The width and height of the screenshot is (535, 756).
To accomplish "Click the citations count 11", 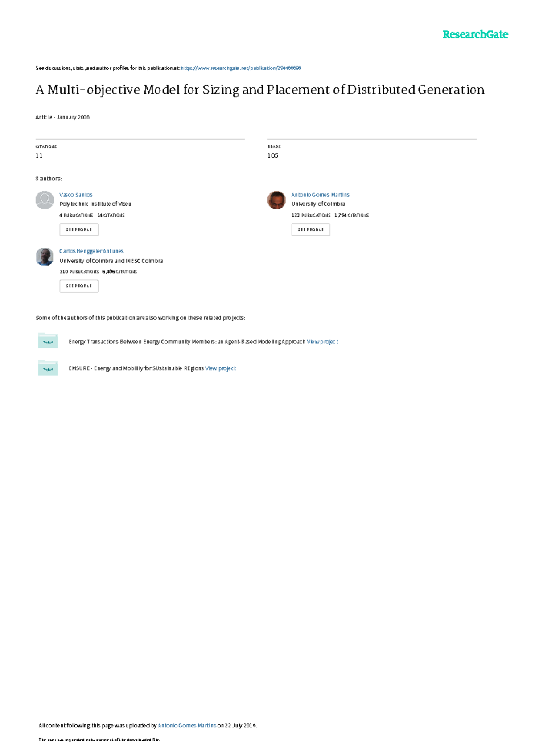I will pos(39,155).
